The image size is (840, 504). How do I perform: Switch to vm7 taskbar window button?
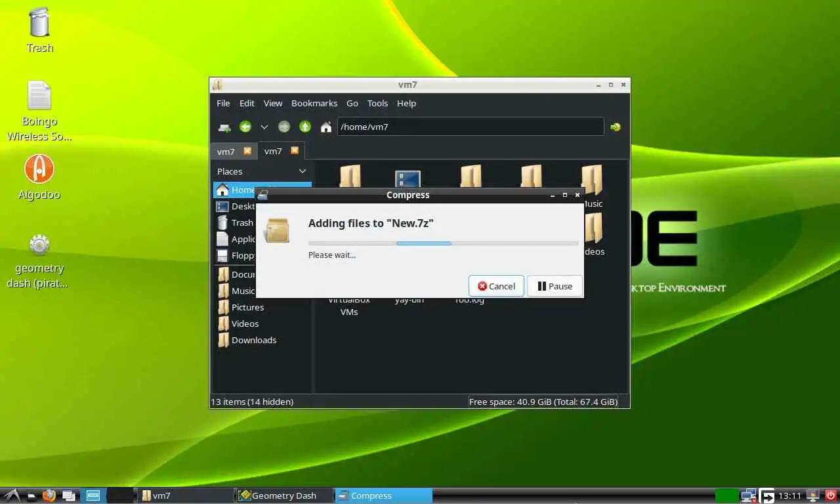(x=185, y=495)
